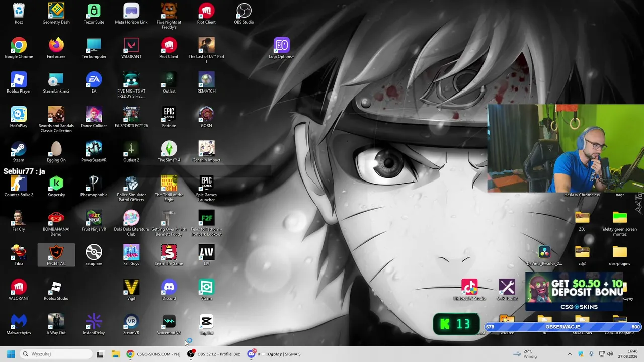Launch the Phasmophobia shortcut
The width and height of the screenshot is (644, 362).
94,187
